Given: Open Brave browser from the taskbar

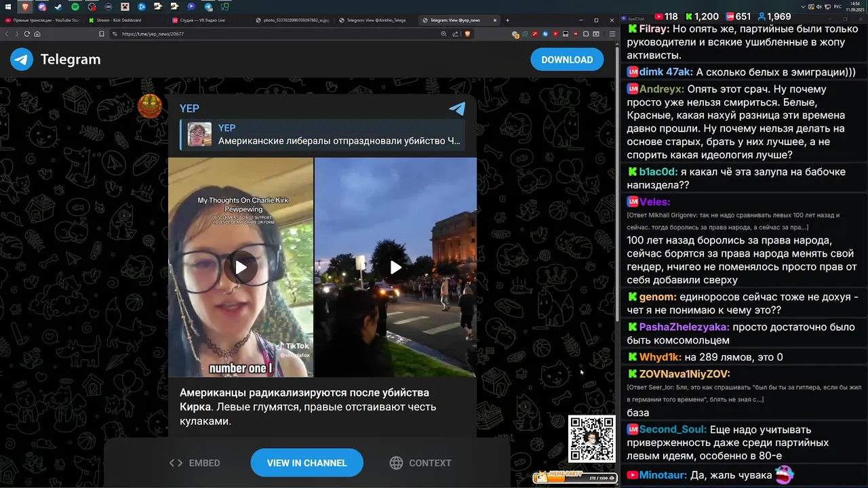Looking at the screenshot, I should coord(25,7).
